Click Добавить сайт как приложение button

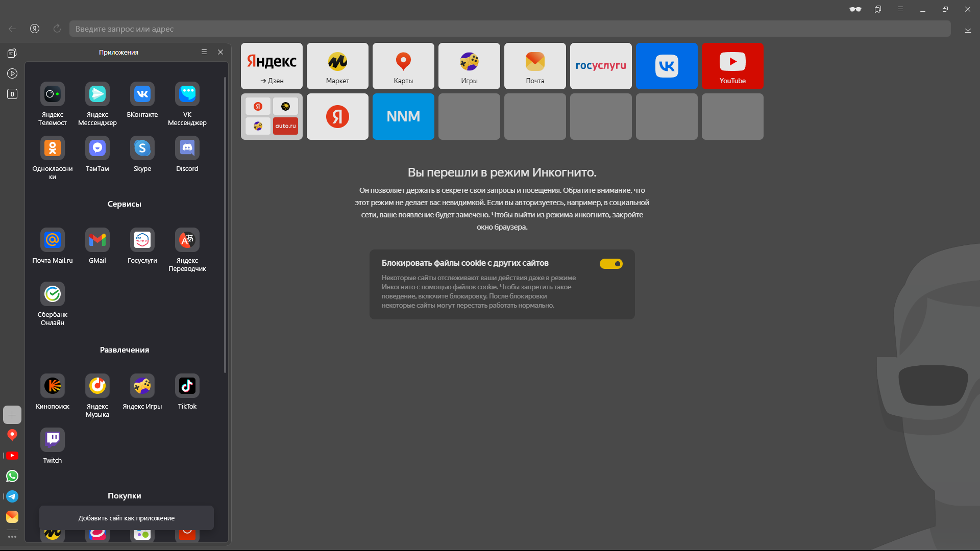tap(127, 518)
